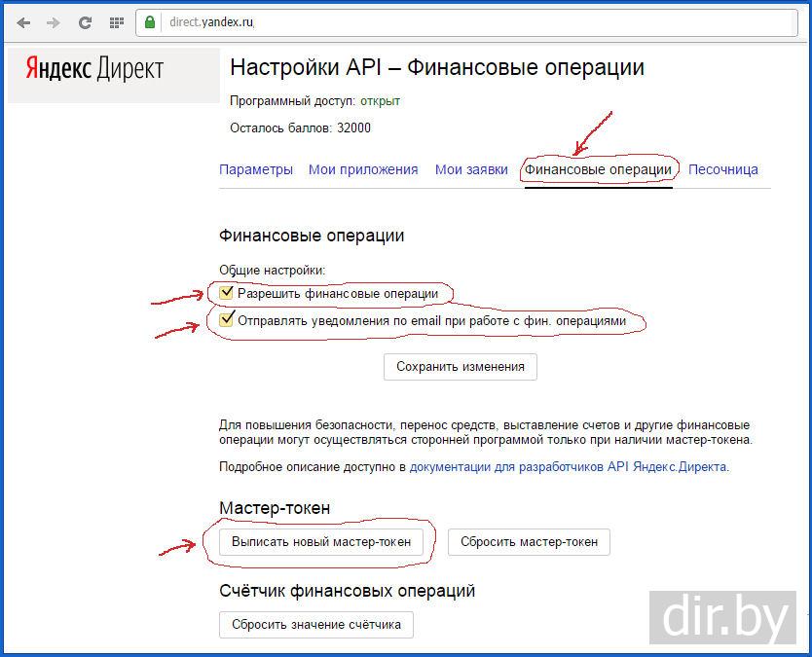Screen dimensions: 812x657
Task: Toggle Разрешить финансовые операции checkbox
Action: [x=226, y=293]
